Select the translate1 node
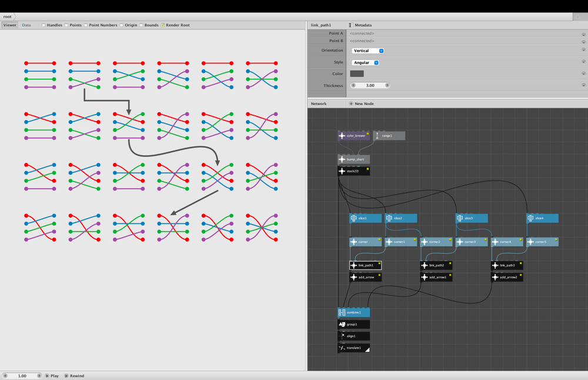 (353, 348)
